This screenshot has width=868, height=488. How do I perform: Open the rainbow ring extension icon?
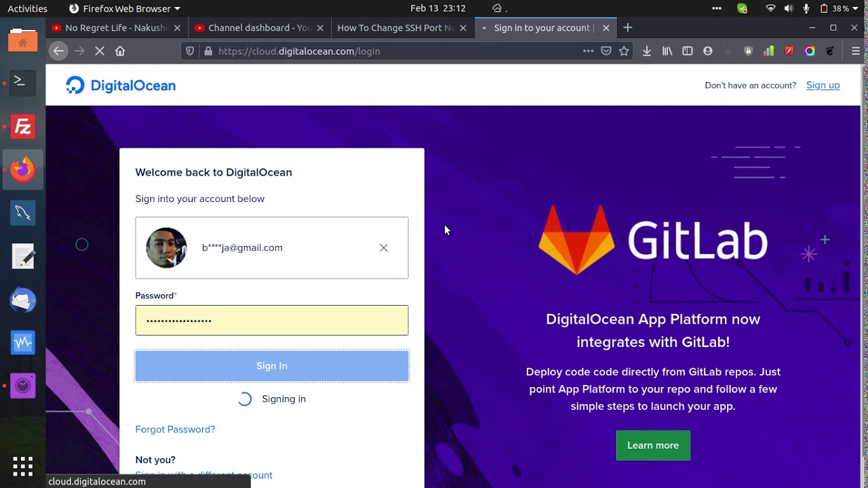(x=810, y=51)
